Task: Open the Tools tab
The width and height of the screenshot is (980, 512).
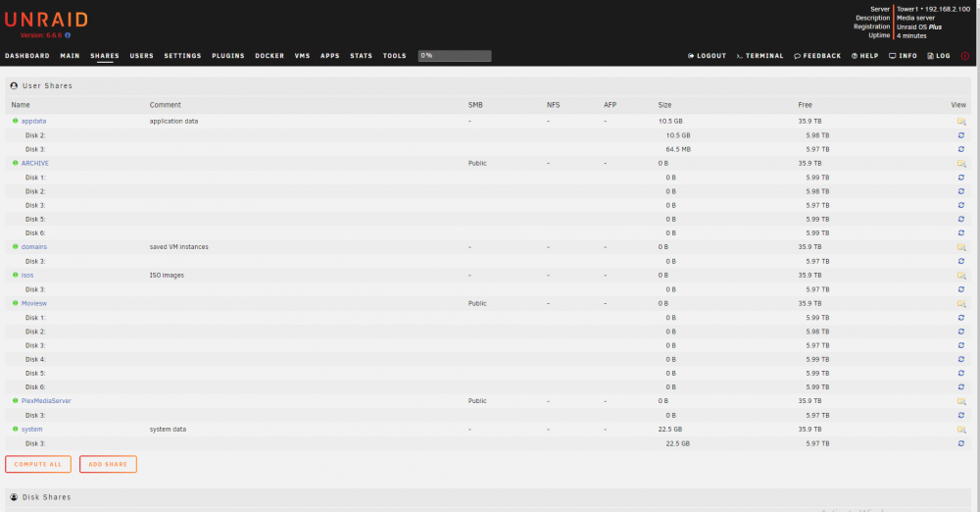Action: (394, 56)
